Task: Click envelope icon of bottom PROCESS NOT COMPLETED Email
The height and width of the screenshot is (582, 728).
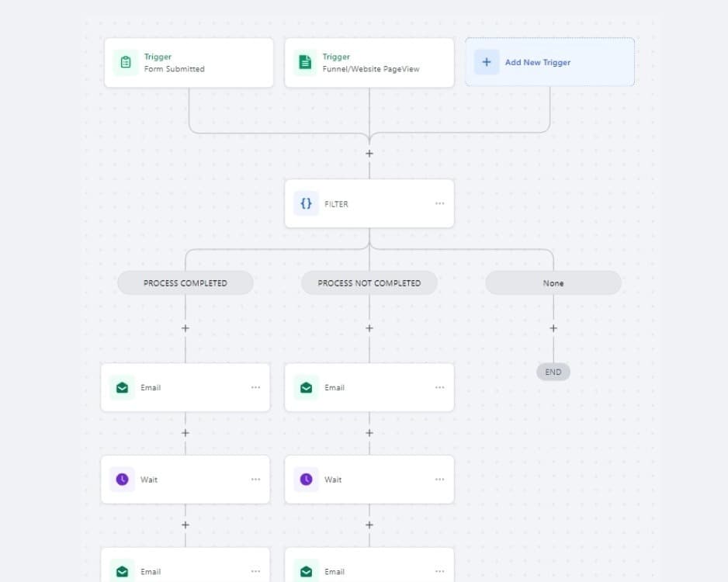Action: tap(306, 571)
